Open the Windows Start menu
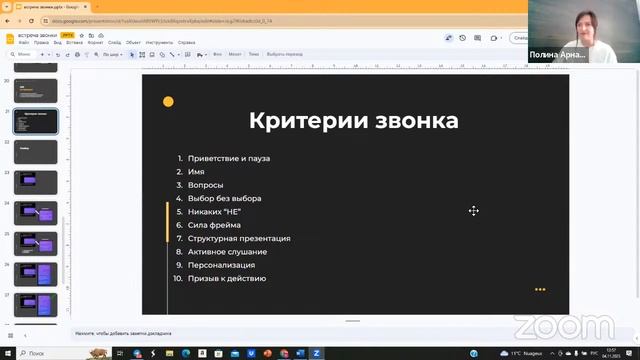The image size is (640, 360). click(7, 353)
